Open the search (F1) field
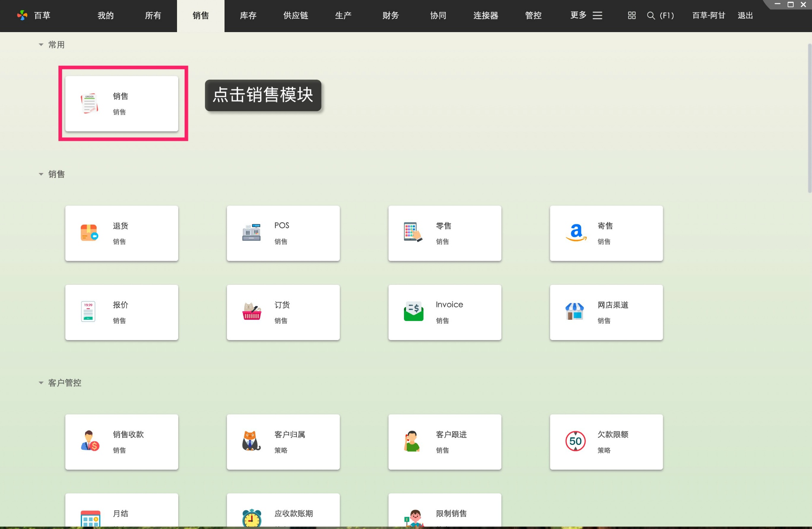 (661, 16)
